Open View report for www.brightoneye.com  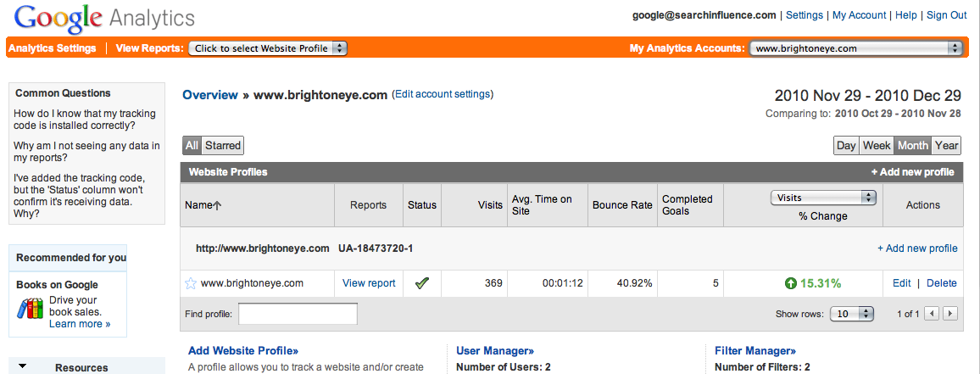click(369, 283)
